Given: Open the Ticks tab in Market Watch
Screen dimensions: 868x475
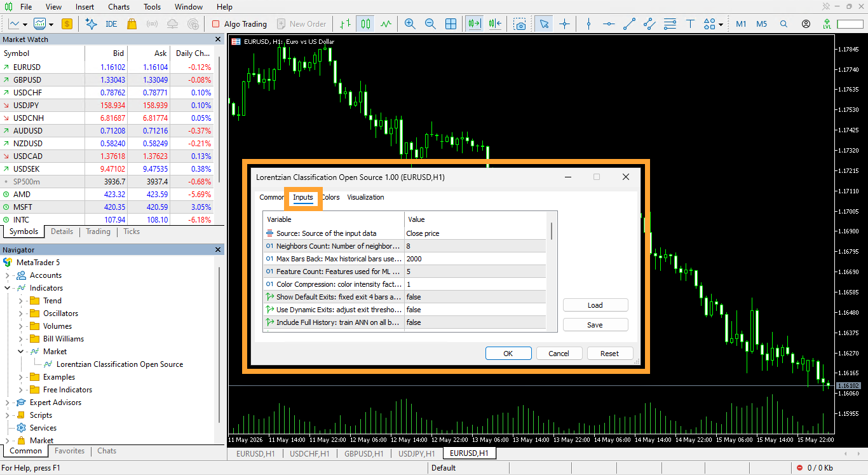Looking at the screenshot, I should tap(132, 231).
